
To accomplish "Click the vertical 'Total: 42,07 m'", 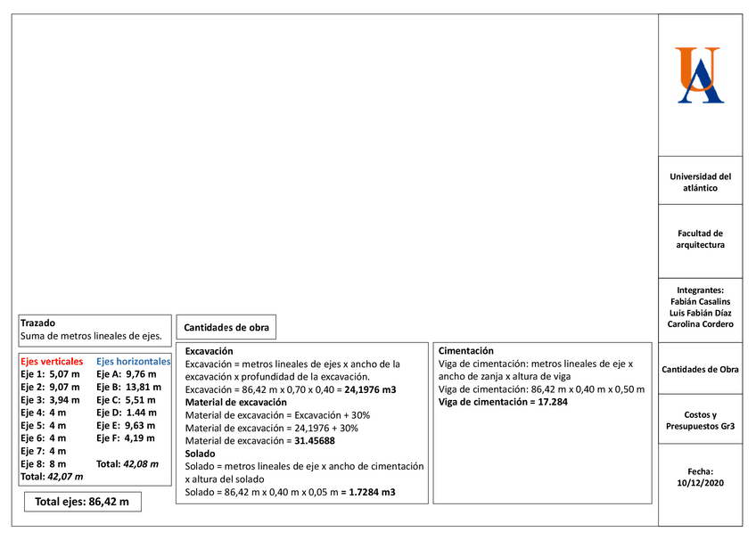I will pyautogui.click(x=52, y=477).
